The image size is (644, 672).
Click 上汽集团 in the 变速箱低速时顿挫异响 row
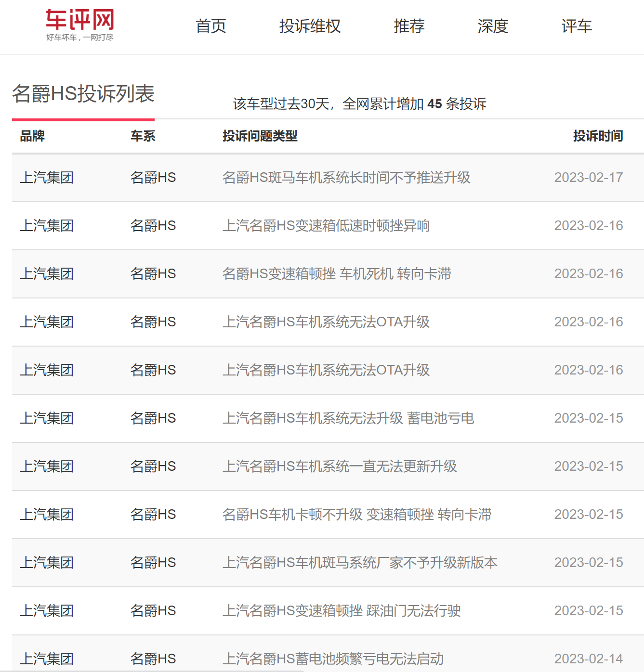coord(47,226)
